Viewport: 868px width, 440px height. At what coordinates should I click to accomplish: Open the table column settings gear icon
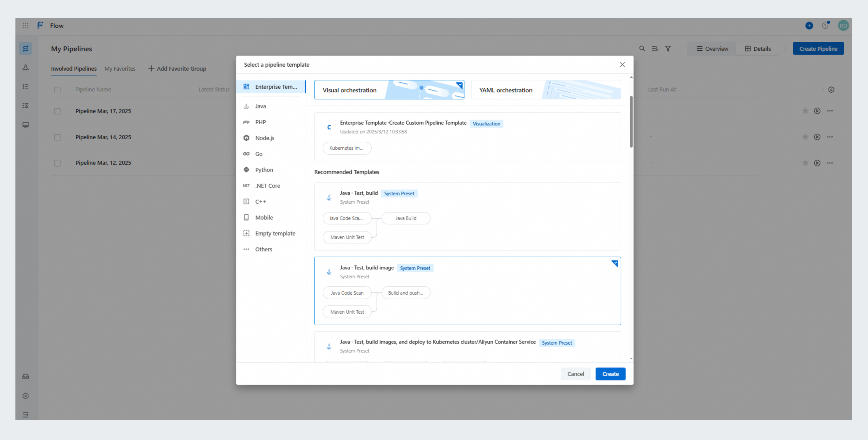coord(831,90)
